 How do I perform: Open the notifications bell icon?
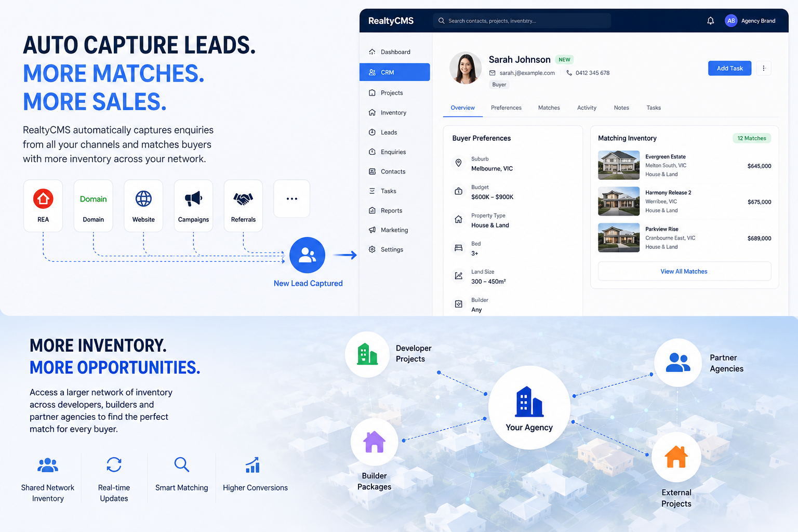pos(710,21)
